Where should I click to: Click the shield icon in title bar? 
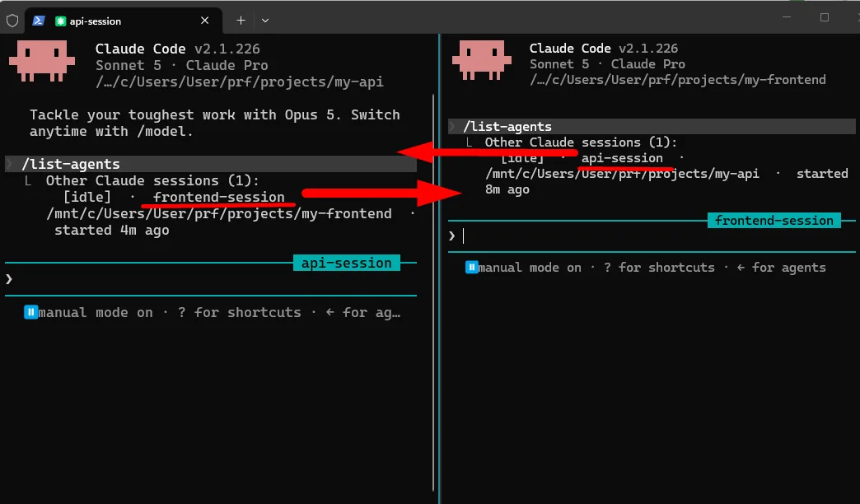pyautogui.click(x=12, y=21)
